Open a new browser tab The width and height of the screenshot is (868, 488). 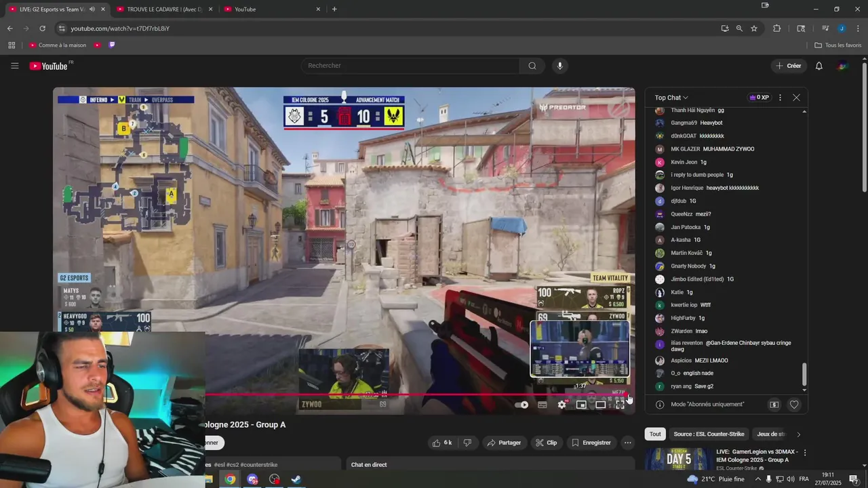[334, 9]
